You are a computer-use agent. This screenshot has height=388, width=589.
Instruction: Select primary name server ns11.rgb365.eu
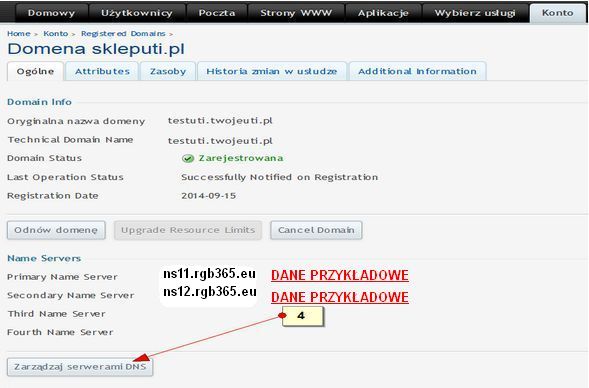pos(210,274)
